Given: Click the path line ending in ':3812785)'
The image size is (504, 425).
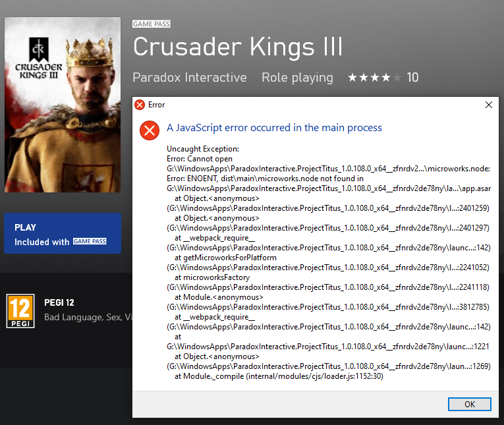Looking at the screenshot, I should pyautogui.click(x=328, y=307).
